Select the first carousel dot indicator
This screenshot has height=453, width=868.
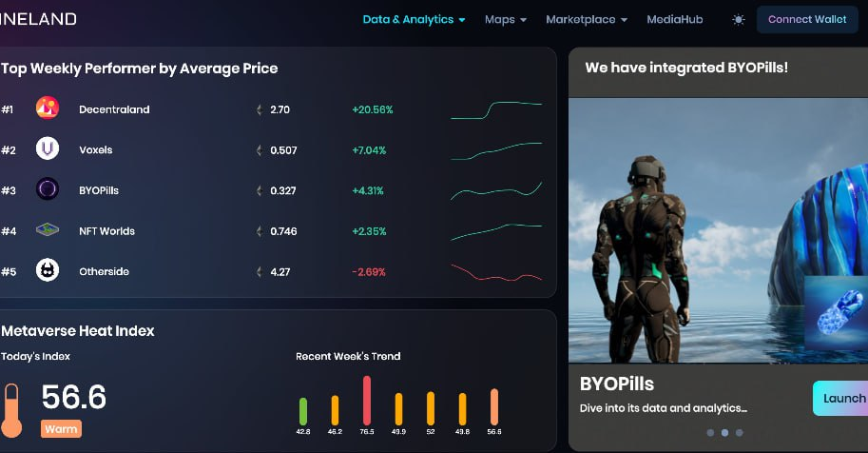(x=708, y=432)
